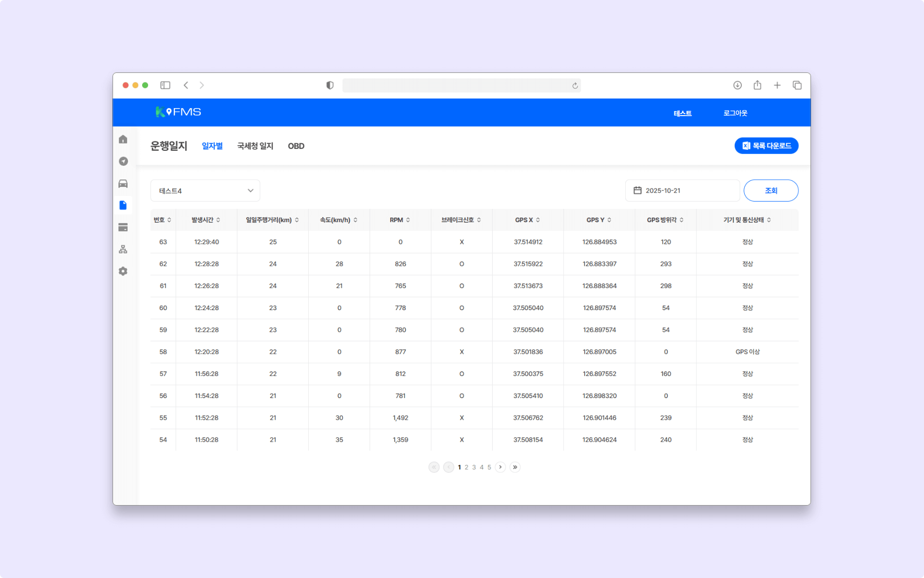Open the payment card section in sidebar
Image resolution: width=924 pixels, height=578 pixels.
click(x=123, y=227)
